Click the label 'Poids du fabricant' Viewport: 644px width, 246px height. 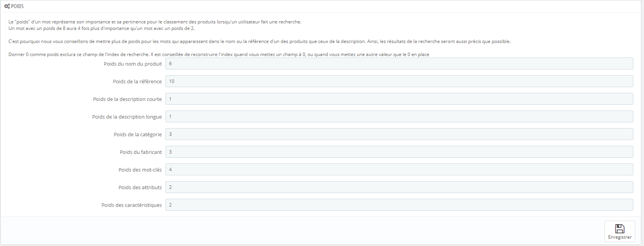click(x=141, y=152)
